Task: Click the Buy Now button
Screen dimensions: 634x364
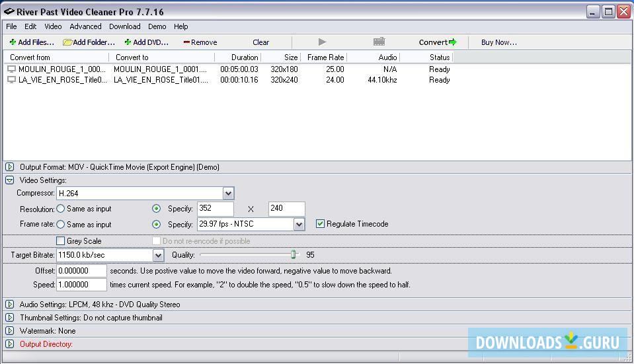Action: coord(499,42)
